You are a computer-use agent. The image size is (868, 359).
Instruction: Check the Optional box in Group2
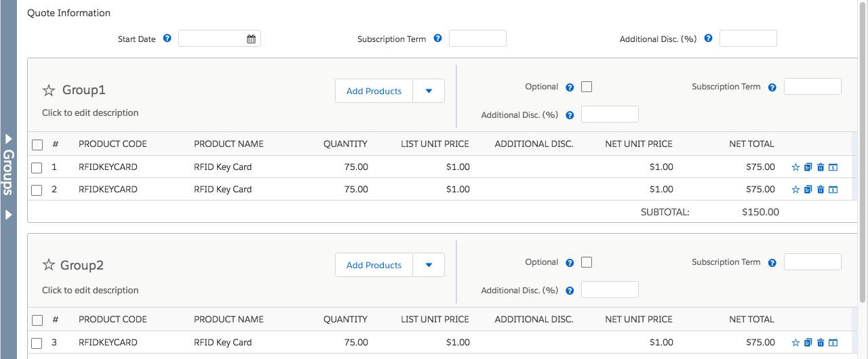tap(587, 262)
